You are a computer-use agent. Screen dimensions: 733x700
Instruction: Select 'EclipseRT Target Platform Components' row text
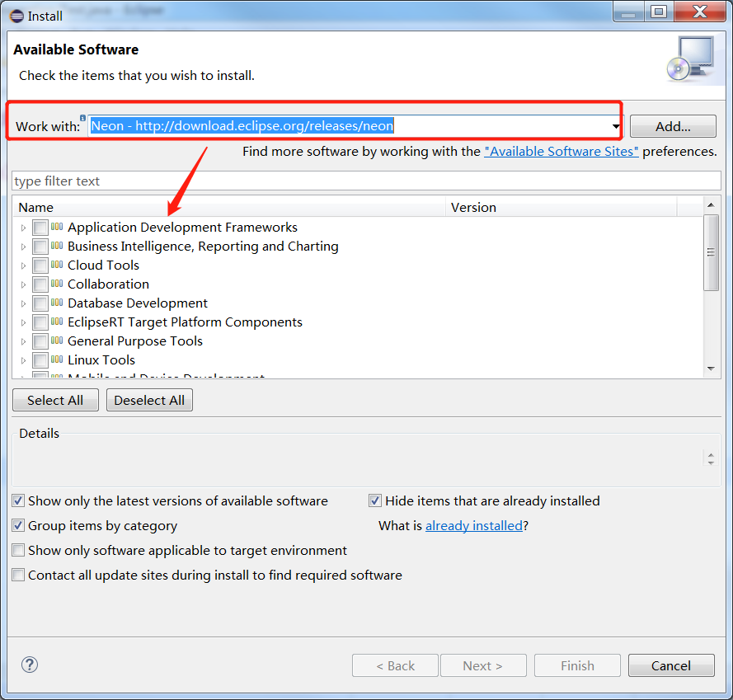coord(186,322)
